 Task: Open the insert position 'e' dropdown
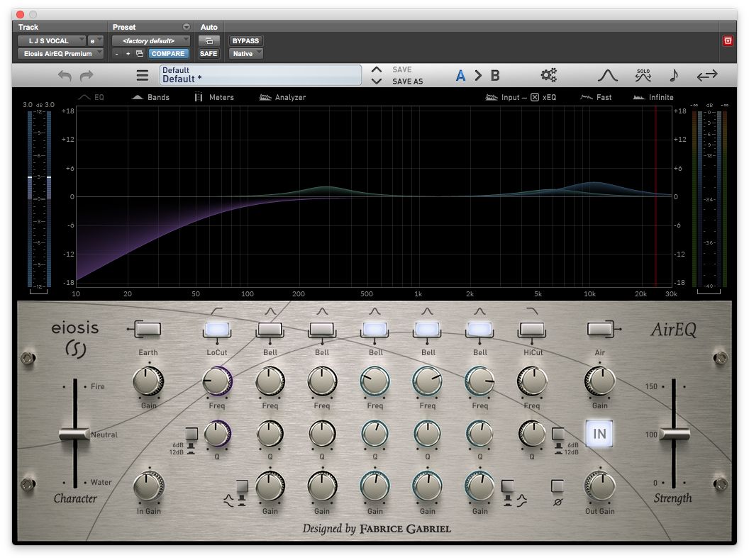96,41
